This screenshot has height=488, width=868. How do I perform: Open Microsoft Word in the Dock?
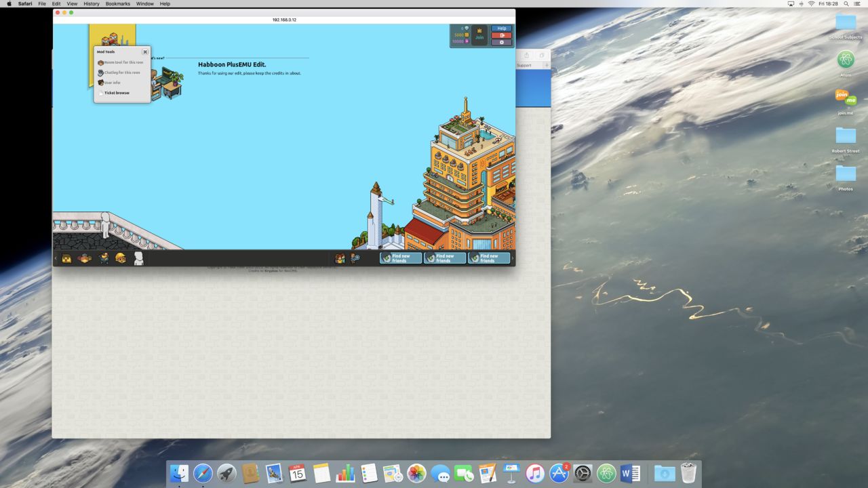(630, 473)
